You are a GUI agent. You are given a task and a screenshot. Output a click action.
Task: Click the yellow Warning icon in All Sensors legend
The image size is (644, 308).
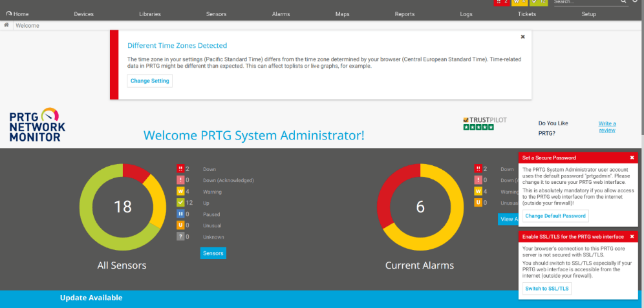click(x=180, y=192)
